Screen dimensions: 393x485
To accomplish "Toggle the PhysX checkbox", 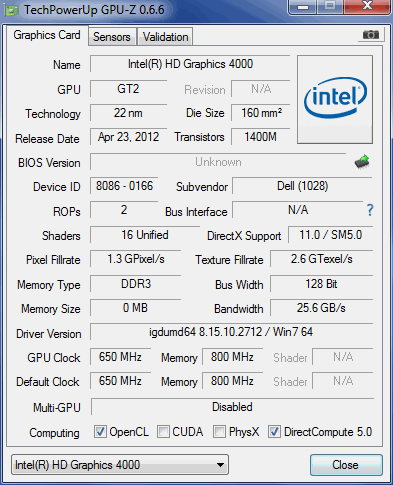I will tap(219, 431).
